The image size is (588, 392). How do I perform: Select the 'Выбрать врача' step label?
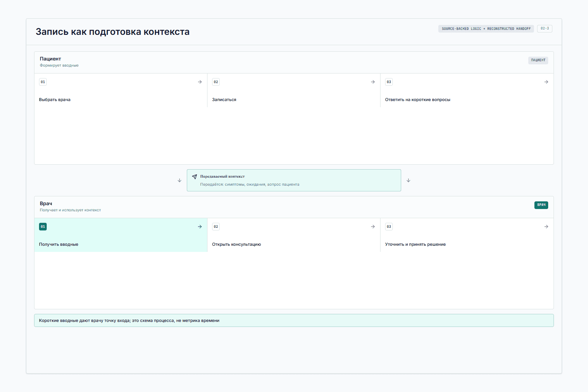pos(55,100)
